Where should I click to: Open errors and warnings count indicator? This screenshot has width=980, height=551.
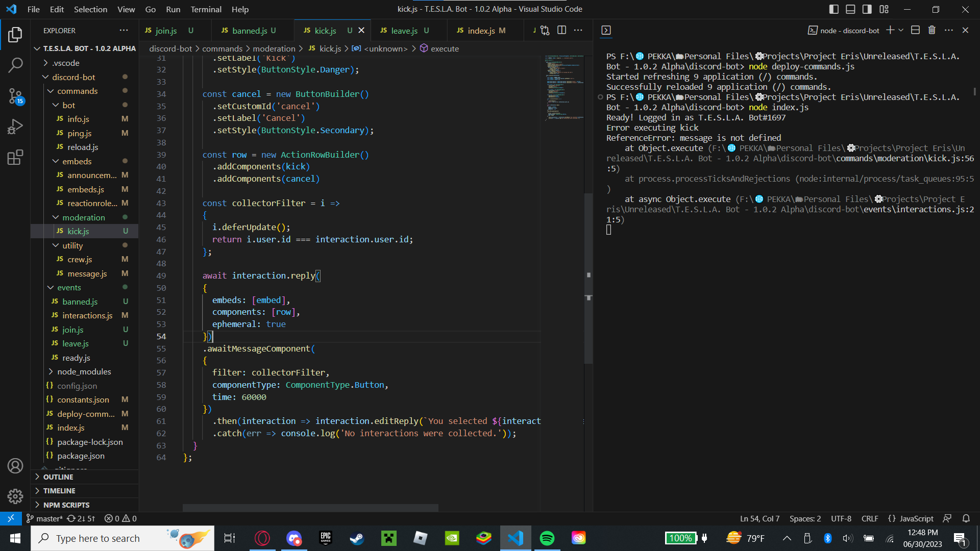[x=120, y=518]
